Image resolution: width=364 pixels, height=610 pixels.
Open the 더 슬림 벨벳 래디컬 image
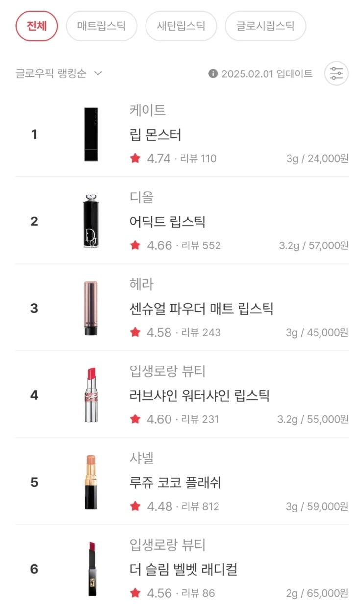tap(92, 569)
